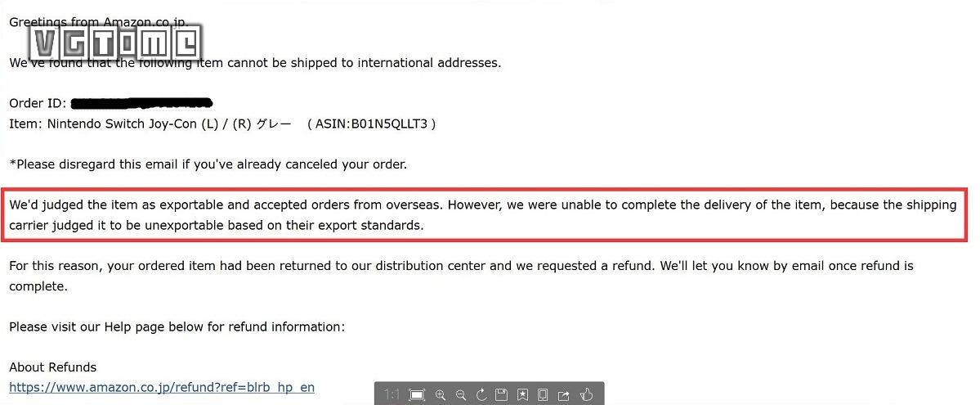Save the image with the floppy disk icon
The image size is (980, 405).
[x=502, y=395]
